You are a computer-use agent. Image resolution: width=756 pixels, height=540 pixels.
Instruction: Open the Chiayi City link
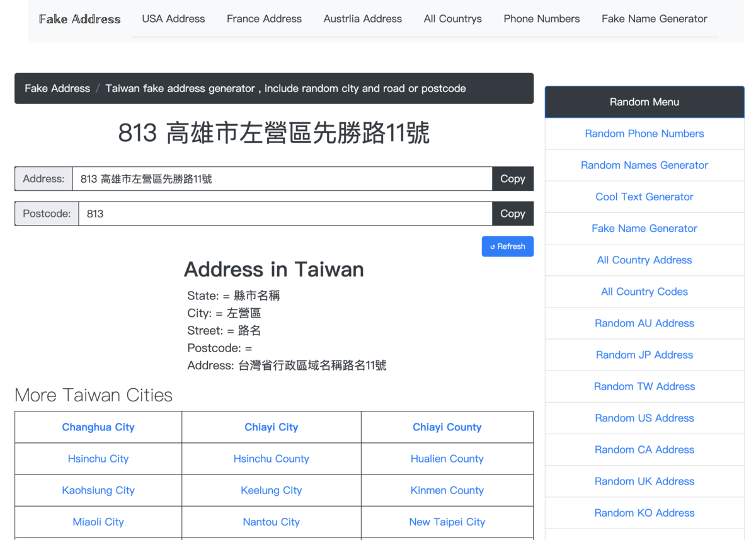point(272,427)
